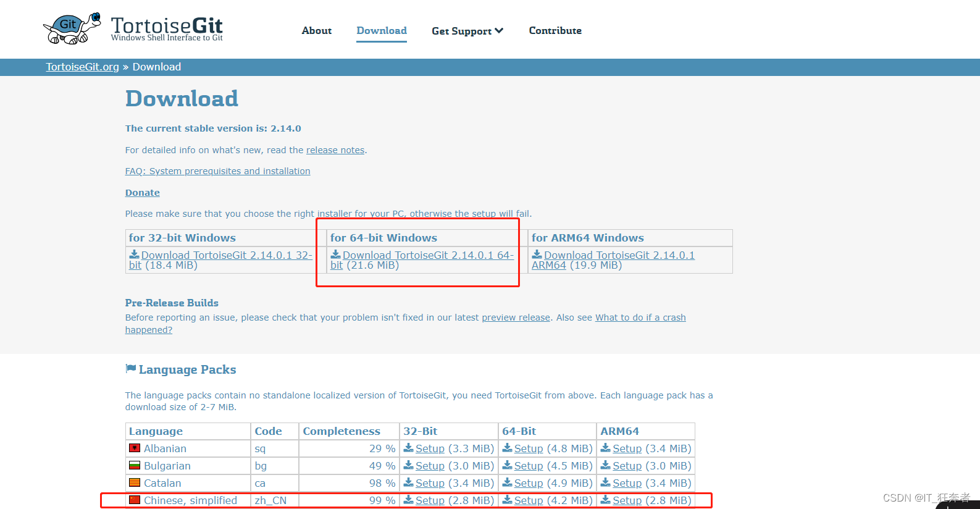Click the 99 % completeness cell

tap(350, 500)
